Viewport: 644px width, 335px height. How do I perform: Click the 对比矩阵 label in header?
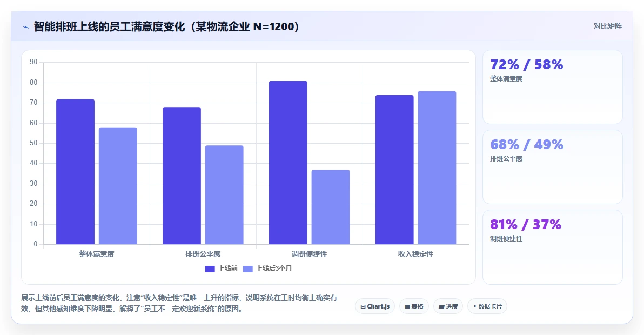pyautogui.click(x=607, y=26)
